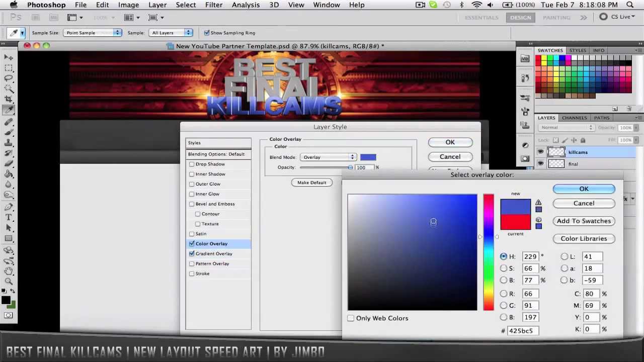Select the Lasso tool
The width and height of the screenshot is (644, 362).
pos(9,78)
